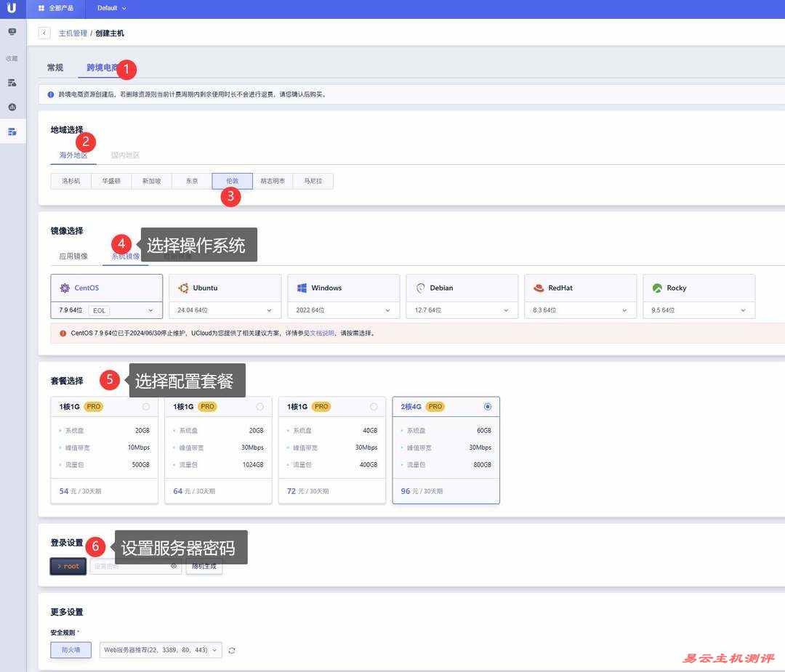This screenshot has width=785, height=672.
Task: Click the highlighted sidebar host icon
Action: click(12, 131)
